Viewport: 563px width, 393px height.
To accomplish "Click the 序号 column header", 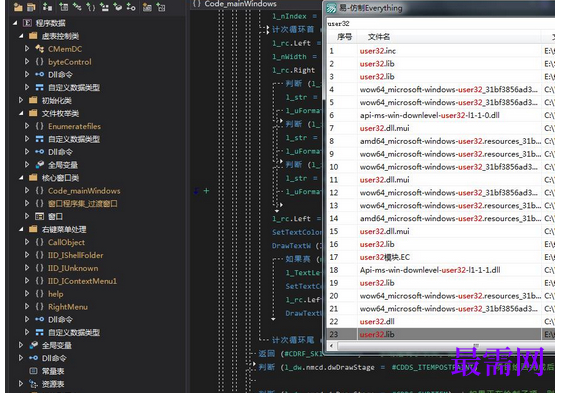I will (x=345, y=37).
